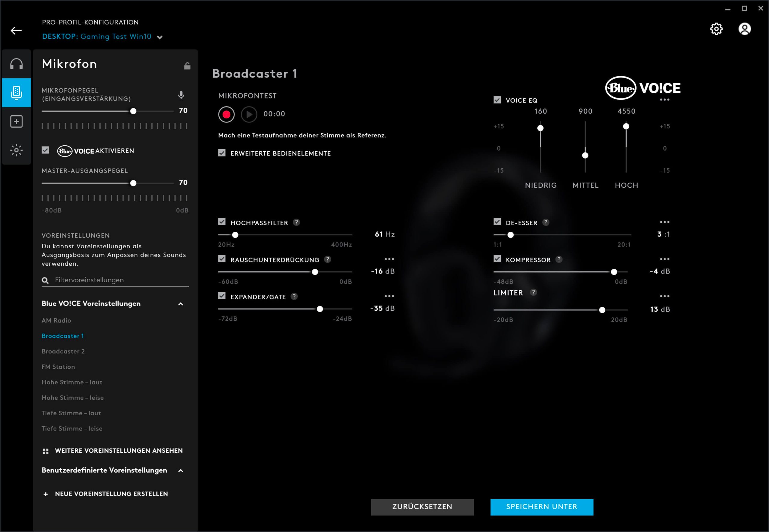Select the Broadcaster 2 preset
The width and height of the screenshot is (769, 532).
[63, 351]
